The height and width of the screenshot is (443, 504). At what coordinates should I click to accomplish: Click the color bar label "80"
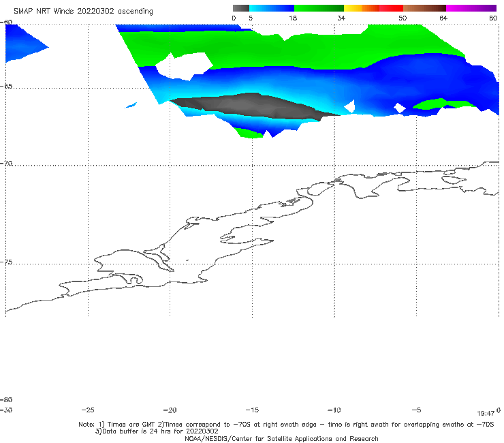(x=493, y=18)
